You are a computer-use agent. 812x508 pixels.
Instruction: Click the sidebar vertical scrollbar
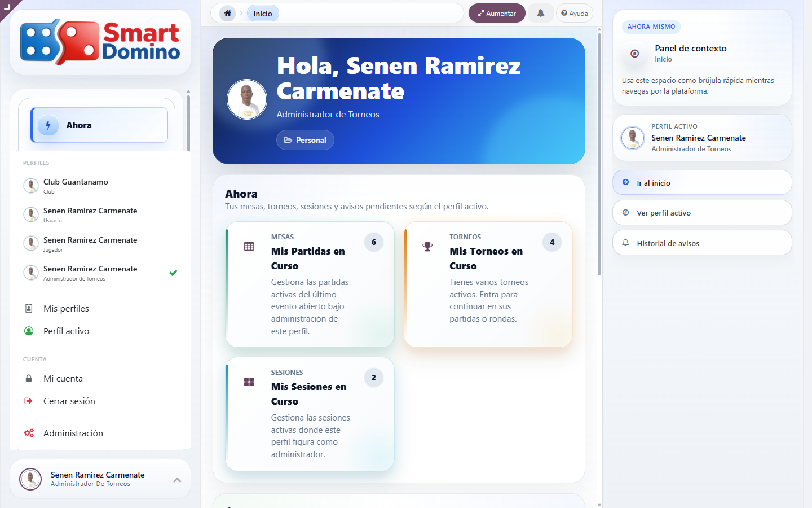tap(188, 122)
